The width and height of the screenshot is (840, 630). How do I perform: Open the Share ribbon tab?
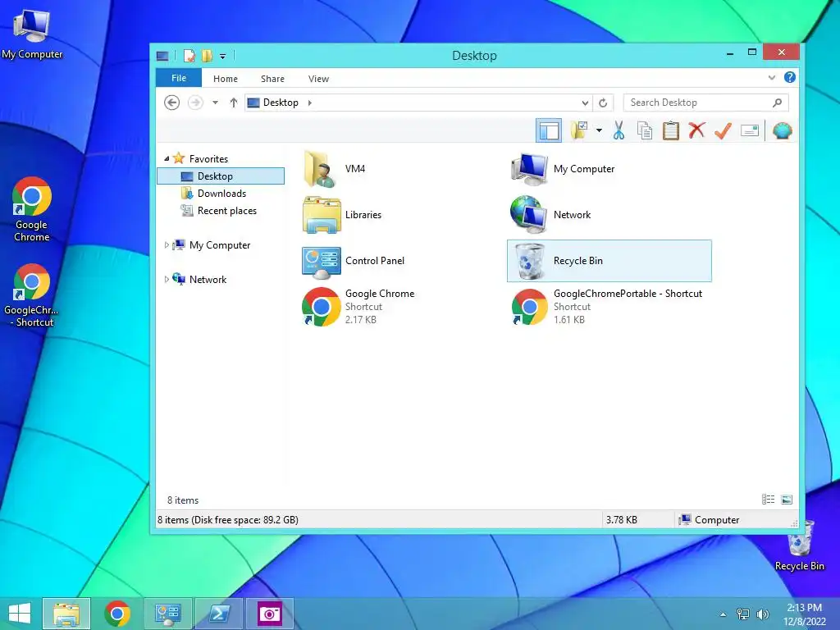pos(272,79)
